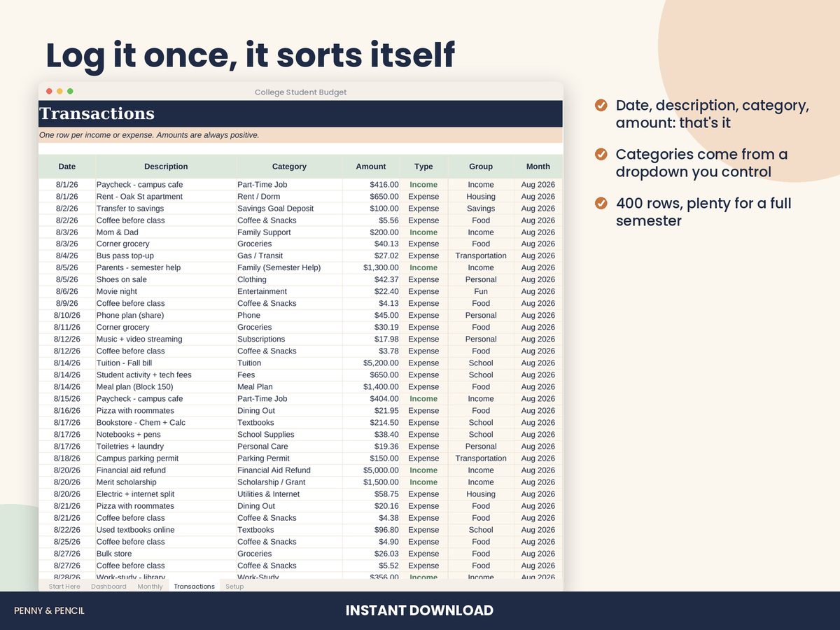Screen dimensions: 840x630
Task: Click the Type column header
Action: pos(423,167)
